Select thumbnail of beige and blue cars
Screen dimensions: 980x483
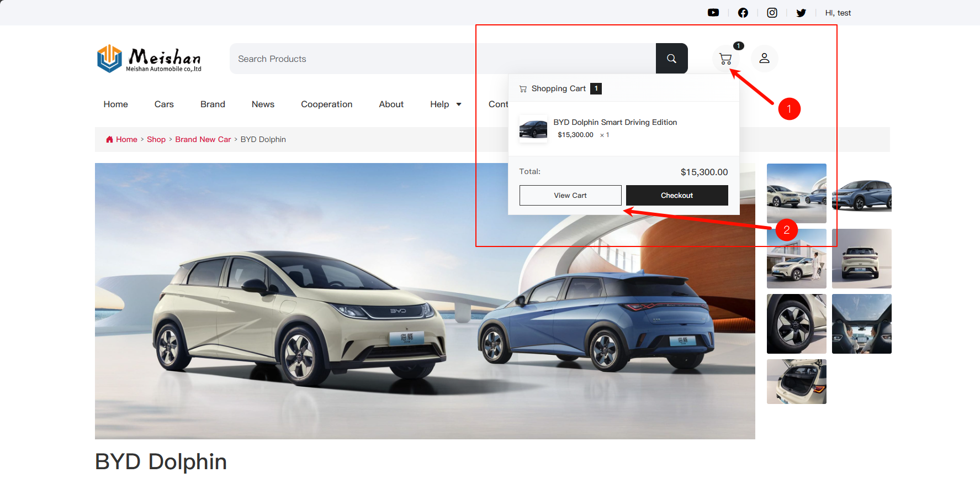tap(797, 193)
